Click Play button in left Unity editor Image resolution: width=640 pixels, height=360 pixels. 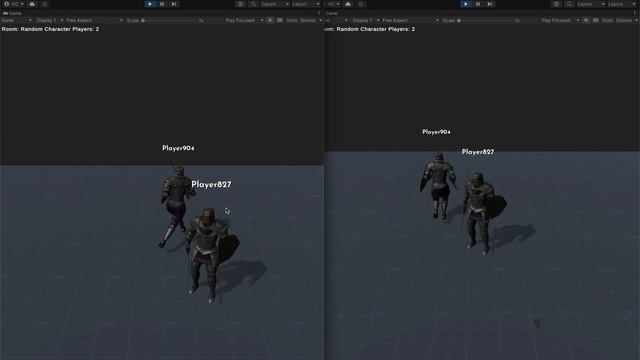click(x=150, y=4)
